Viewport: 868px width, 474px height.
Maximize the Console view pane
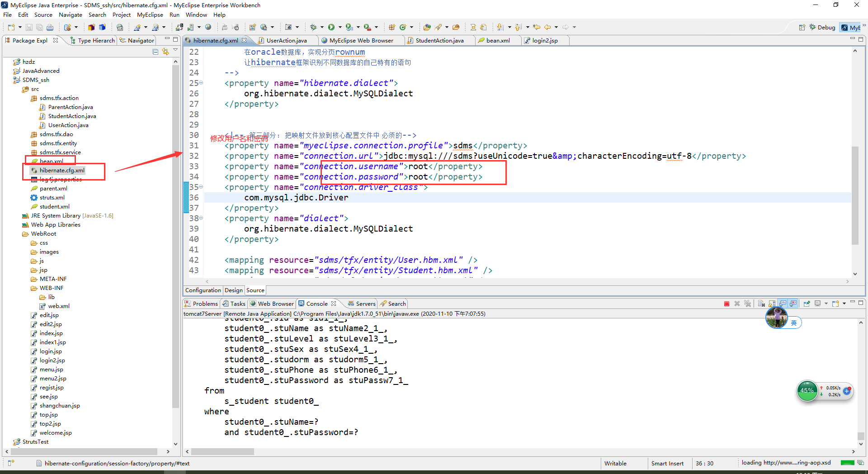[x=861, y=303]
